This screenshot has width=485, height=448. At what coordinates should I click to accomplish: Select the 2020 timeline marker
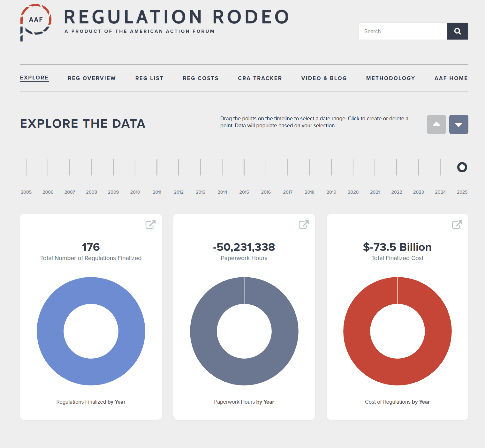(x=353, y=167)
